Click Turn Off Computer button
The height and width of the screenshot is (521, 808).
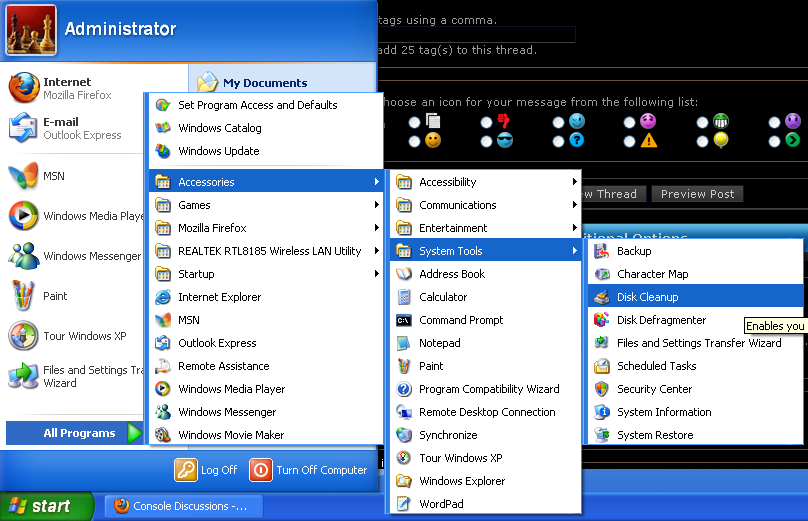pyautogui.click(x=308, y=470)
